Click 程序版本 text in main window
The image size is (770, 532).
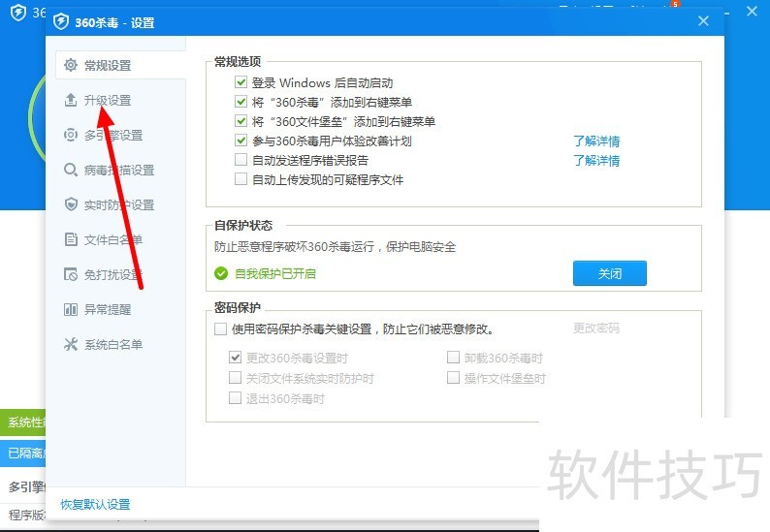tap(27, 515)
